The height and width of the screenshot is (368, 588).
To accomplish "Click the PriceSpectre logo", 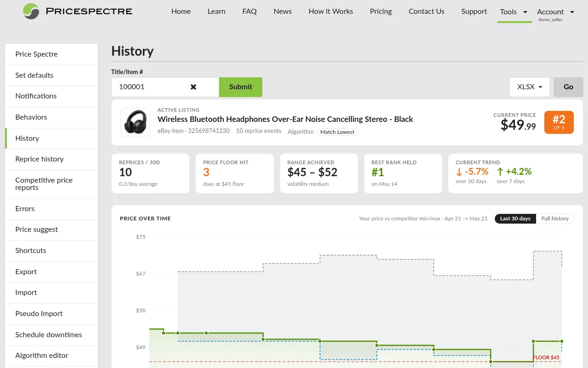I will point(78,11).
